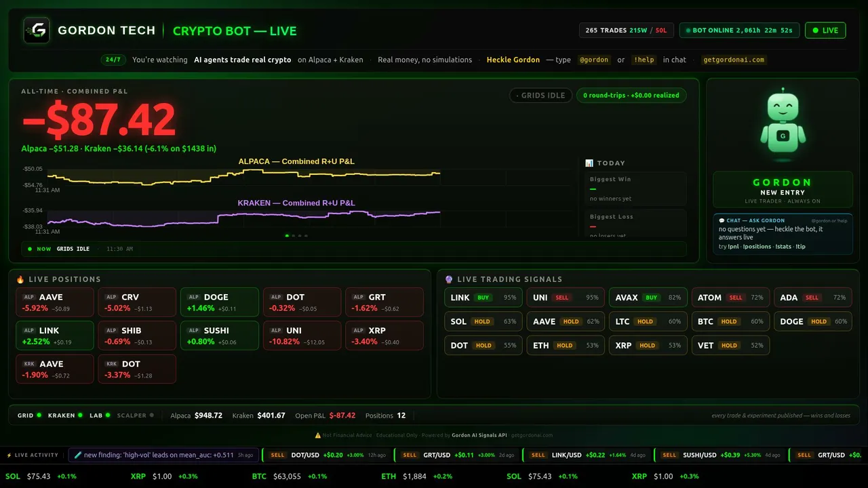Open the XRP HOLD 53% signal

pos(648,345)
